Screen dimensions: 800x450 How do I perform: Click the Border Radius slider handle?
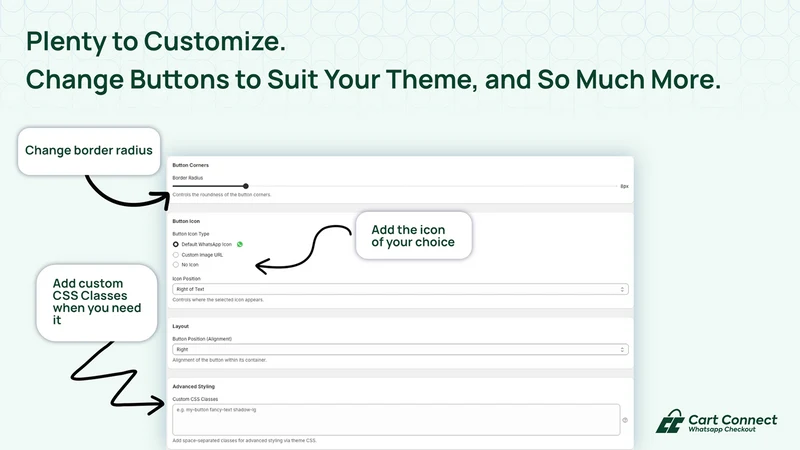tap(246, 186)
